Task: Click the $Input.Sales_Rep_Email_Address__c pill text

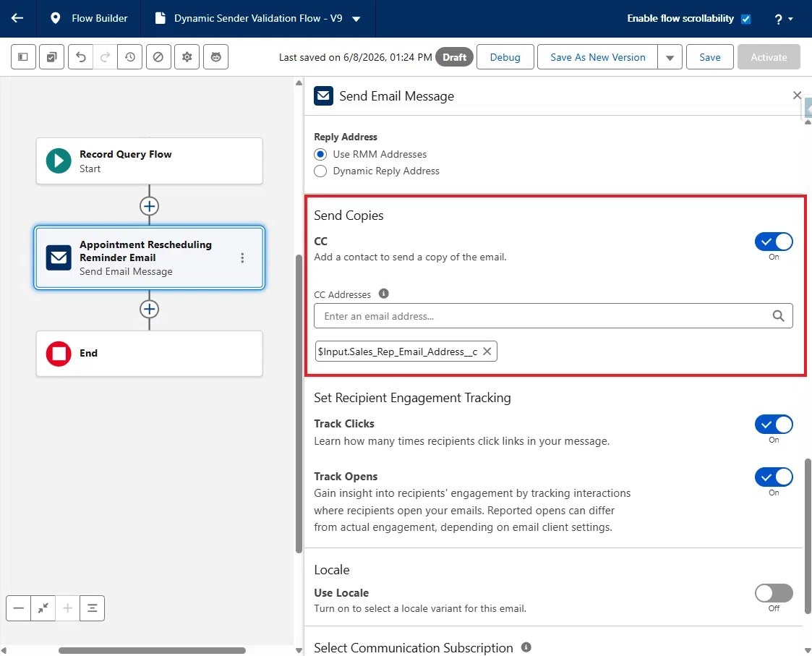Action: (398, 352)
